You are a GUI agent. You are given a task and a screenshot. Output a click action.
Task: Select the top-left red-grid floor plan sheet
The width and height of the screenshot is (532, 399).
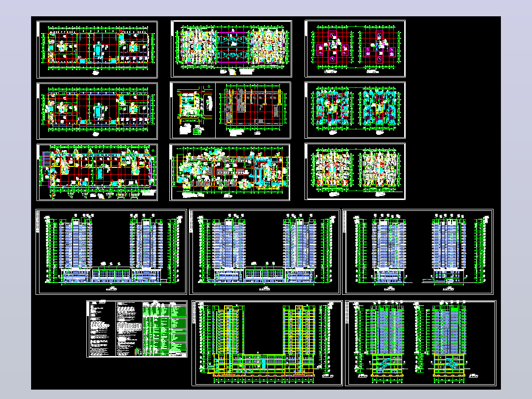coord(97,49)
